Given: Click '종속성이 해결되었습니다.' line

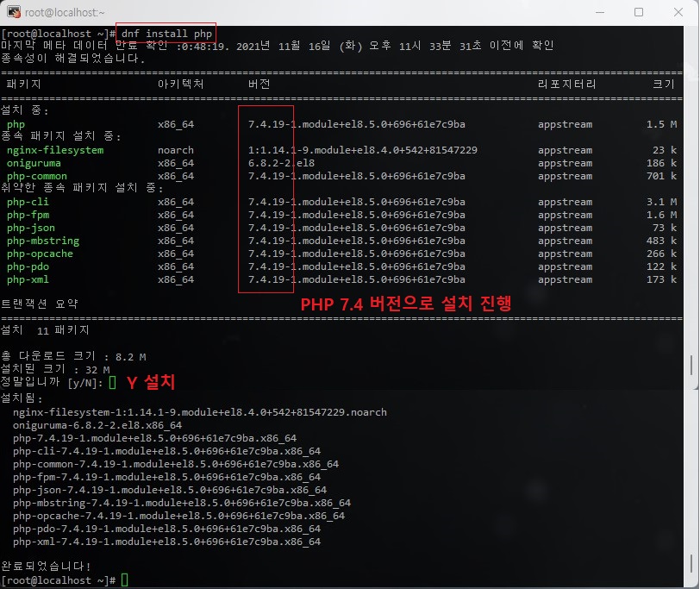Looking at the screenshot, I should pyautogui.click(x=72, y=58).
